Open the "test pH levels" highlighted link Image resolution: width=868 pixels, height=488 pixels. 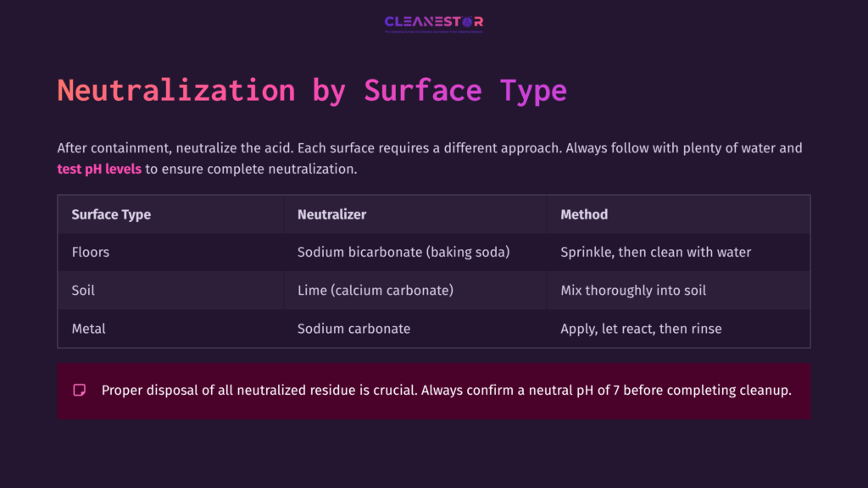pyautogui.click(x=99, y=169)
